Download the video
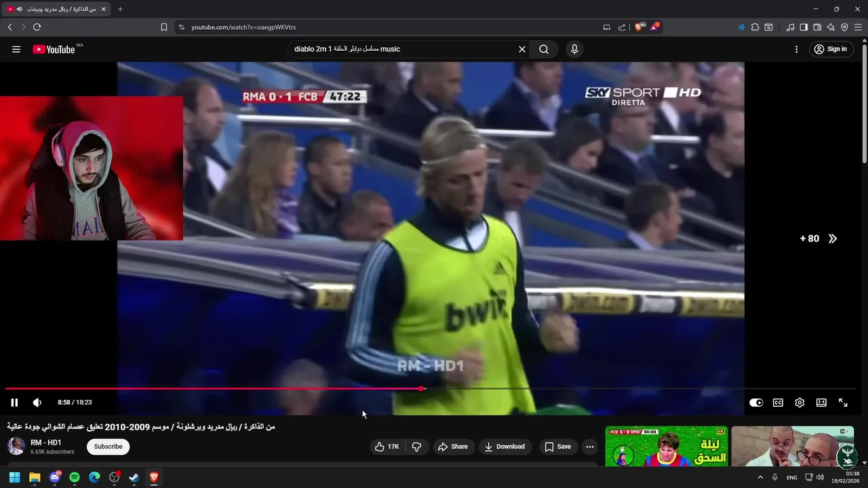 pos(505,447)
